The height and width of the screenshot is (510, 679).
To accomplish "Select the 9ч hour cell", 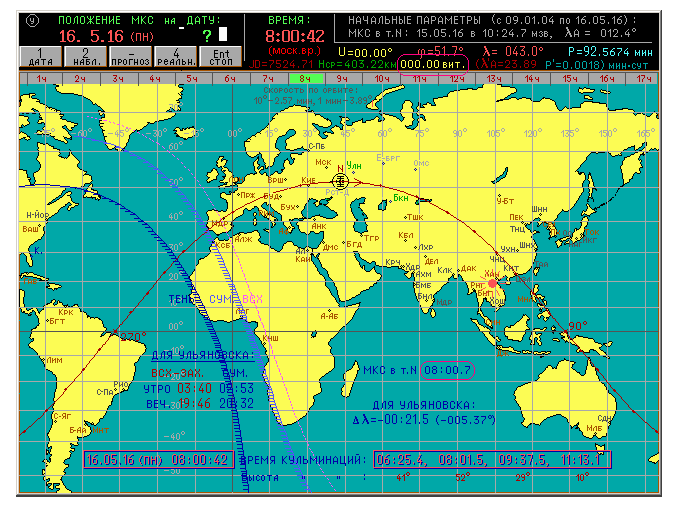I will click(343, 78).
